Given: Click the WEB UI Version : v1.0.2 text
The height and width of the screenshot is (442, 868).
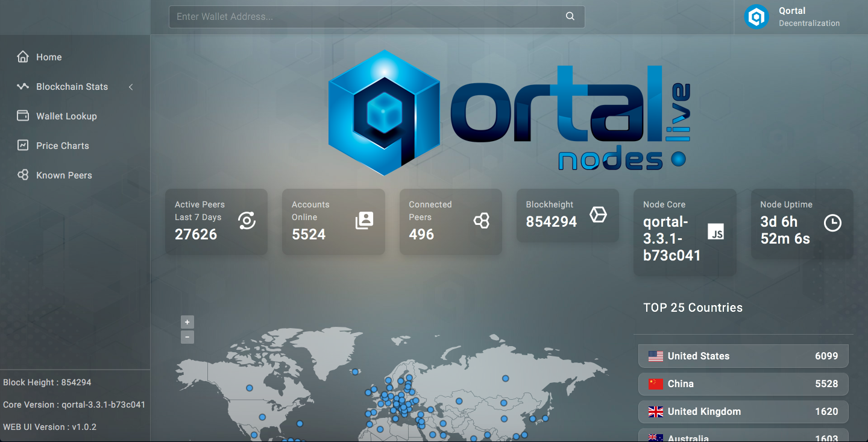Looking at the screenshot, I should pos(50,427).
